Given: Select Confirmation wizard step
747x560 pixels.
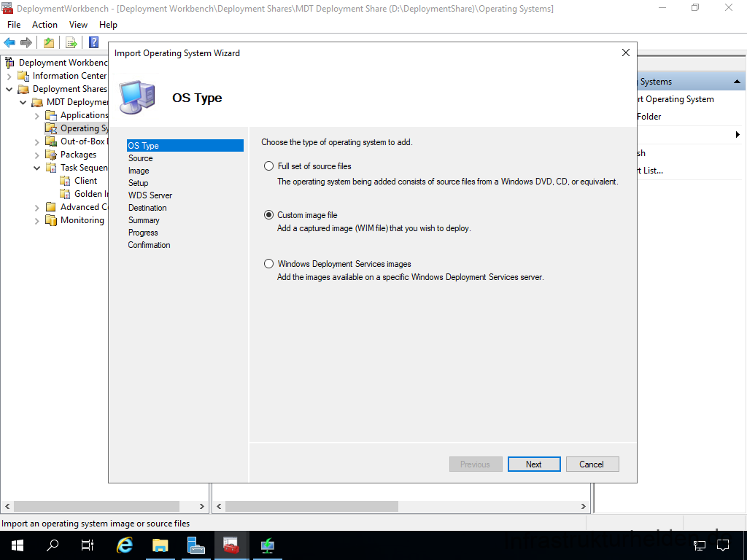Looking at the screenshot, I should click(149, 245).
